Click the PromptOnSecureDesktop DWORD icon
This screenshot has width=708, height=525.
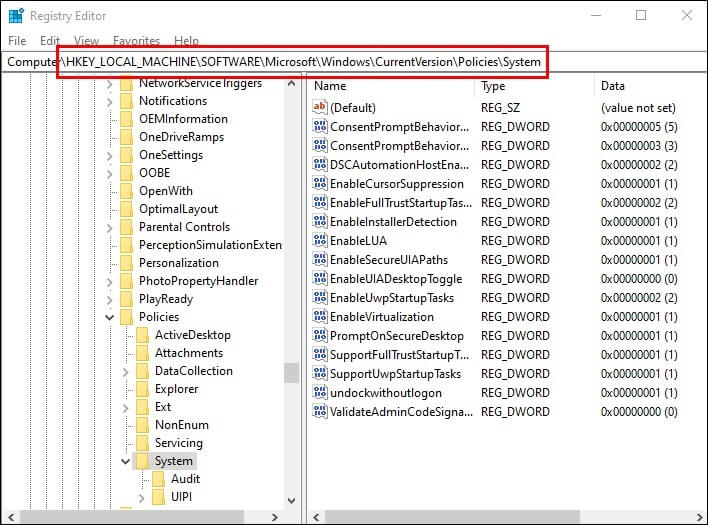click(x=320, y=335)
